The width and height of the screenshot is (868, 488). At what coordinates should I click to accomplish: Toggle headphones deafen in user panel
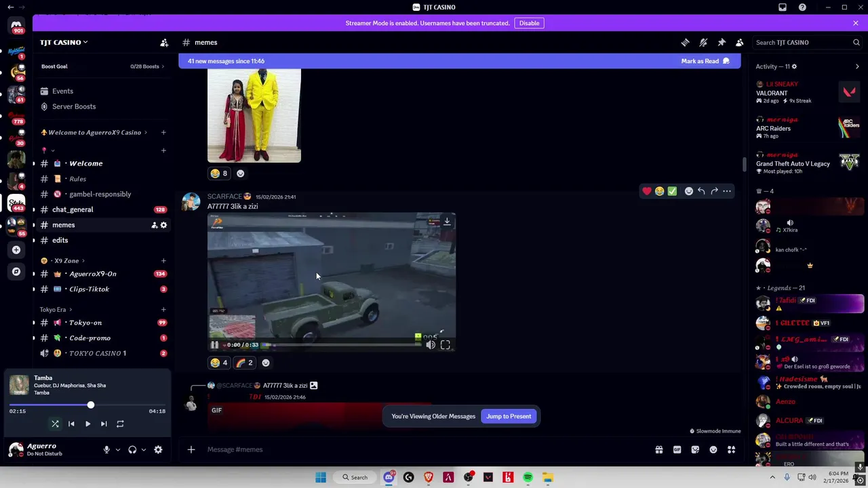pyautogui.click(x=132, y=449)
